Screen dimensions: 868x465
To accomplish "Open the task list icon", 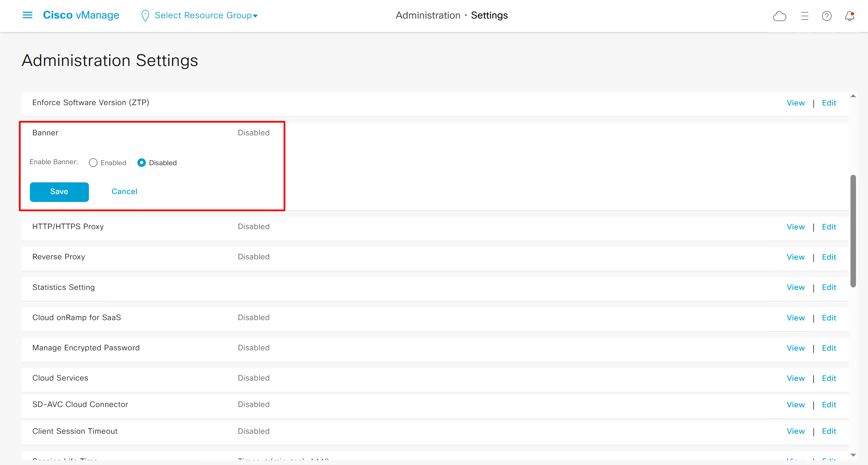I will [804, 16].
